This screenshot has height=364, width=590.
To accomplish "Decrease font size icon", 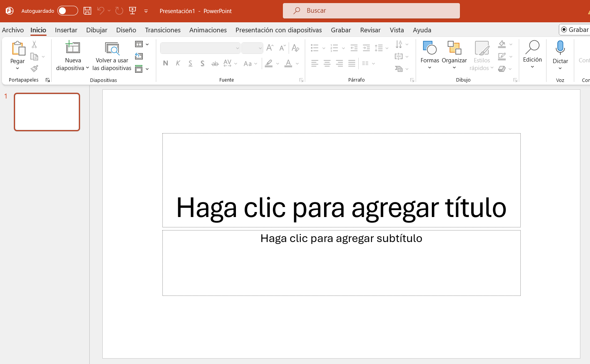I will point(282,48).
